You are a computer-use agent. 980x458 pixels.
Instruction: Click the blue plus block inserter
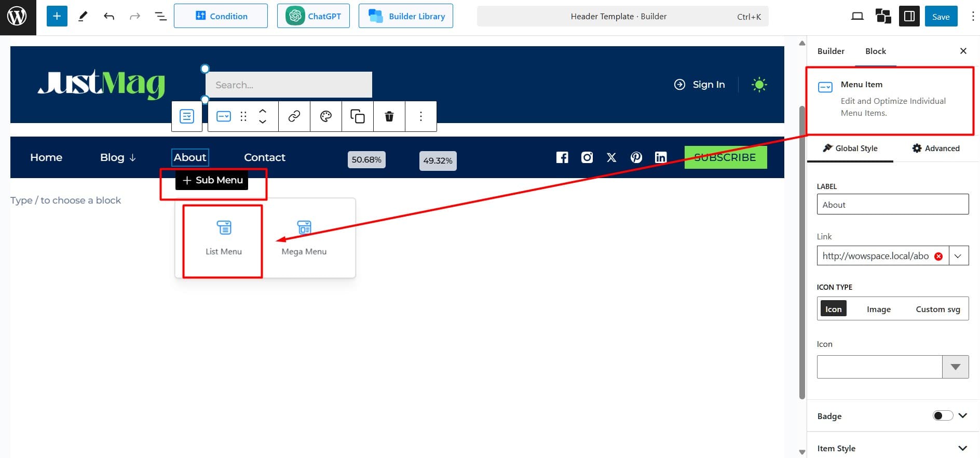pyautogui.click(x=57, y=16)
